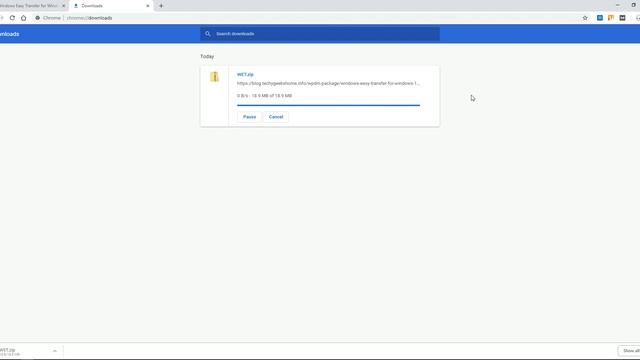Open the black extension icon in toolbar
The image size is (640, 360).
coord(622,18)
